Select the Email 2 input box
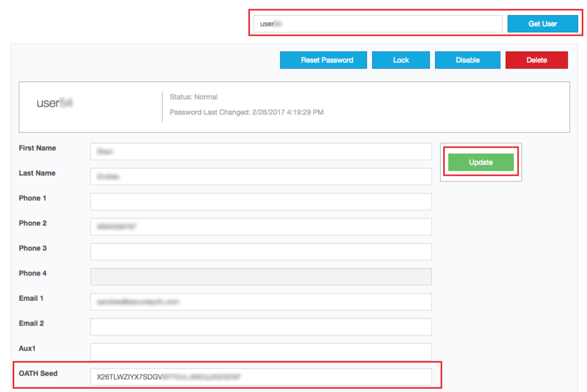 [261, 327]
